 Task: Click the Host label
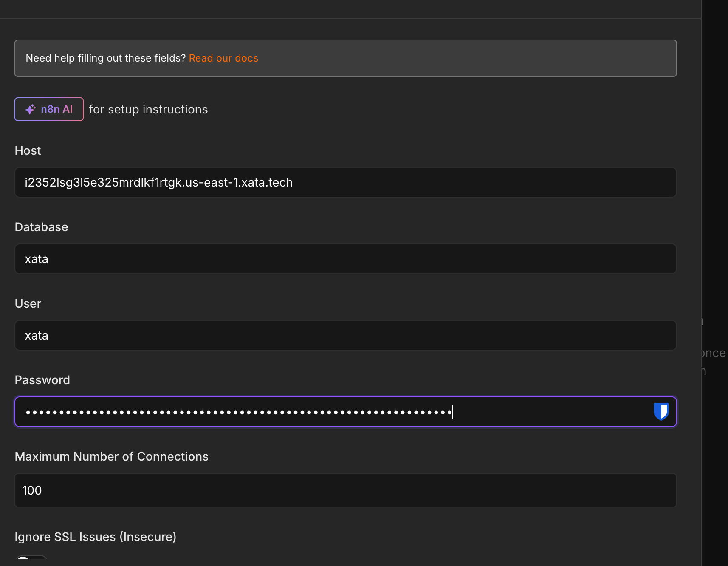[28, 150]
